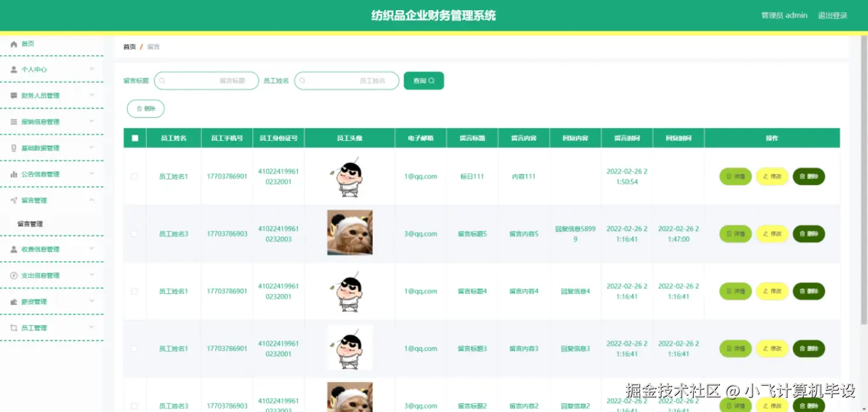Click the person icon next to 个人中心

[x=13, y=69]
